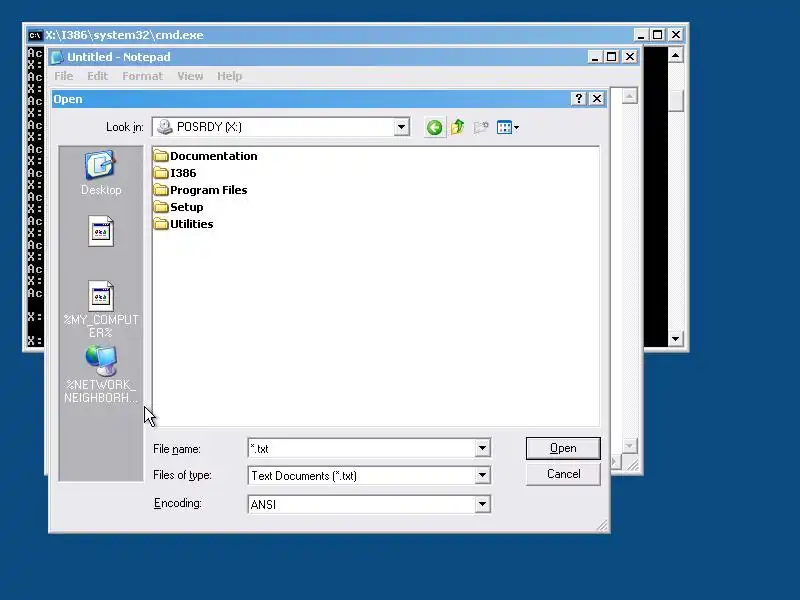The width and height of the screenshot is (800, 600).
Task: Open the View Menu icon dropdown
Action: [508, 127]
